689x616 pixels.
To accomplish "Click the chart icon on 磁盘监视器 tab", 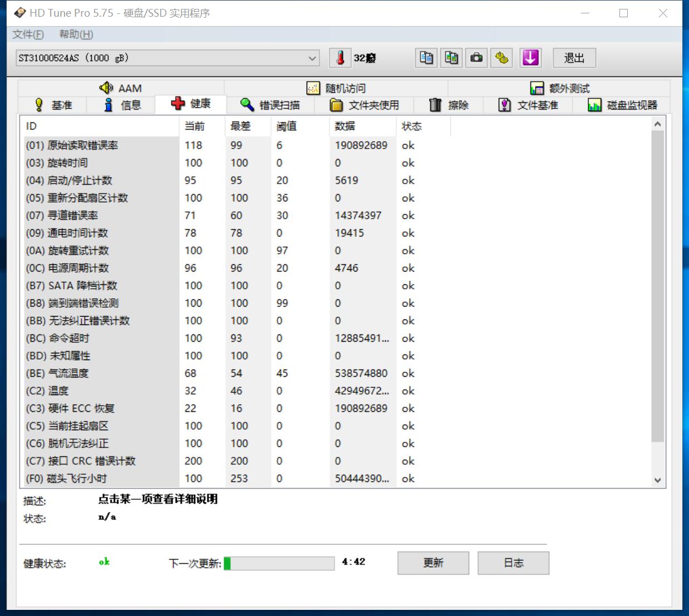I will tap(592, 105).
